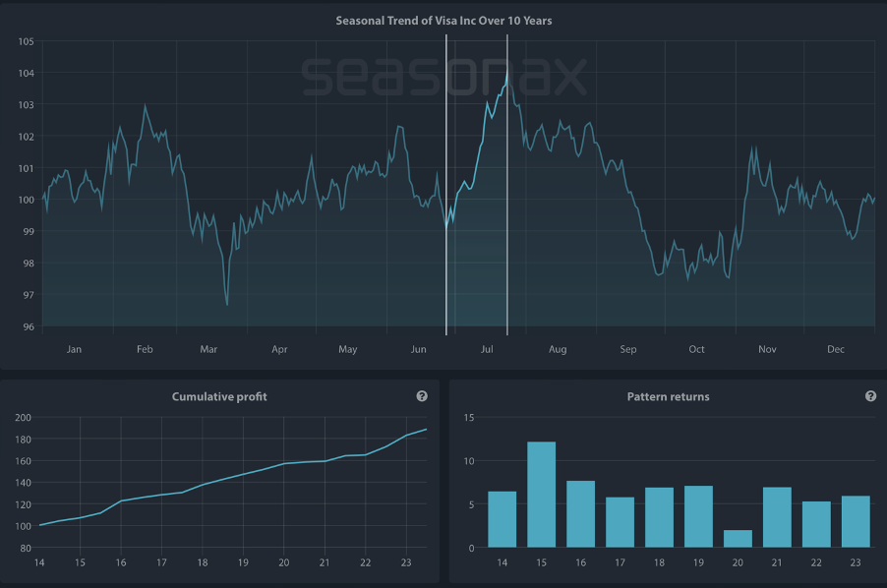Click year '18' under the Cumulative profit chart
Viewport: 887px width, 588px height.
(x=203, y=563)
